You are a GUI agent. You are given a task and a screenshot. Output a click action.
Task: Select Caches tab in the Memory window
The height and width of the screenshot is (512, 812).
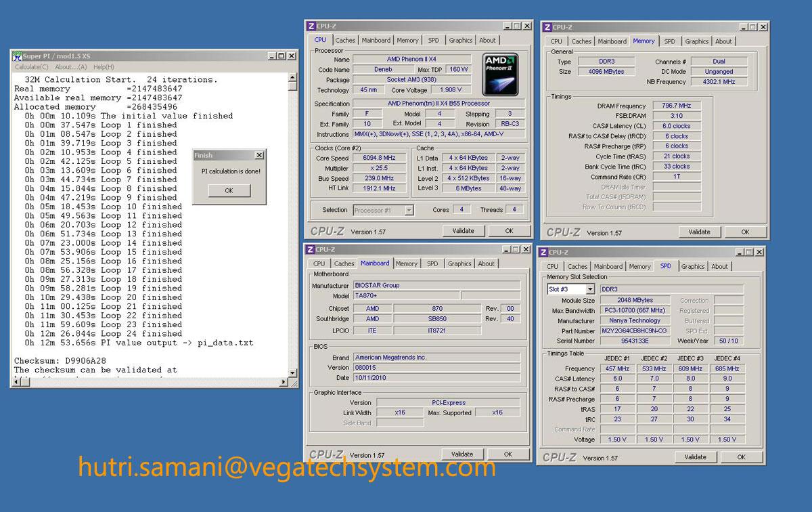coord(581,41)
